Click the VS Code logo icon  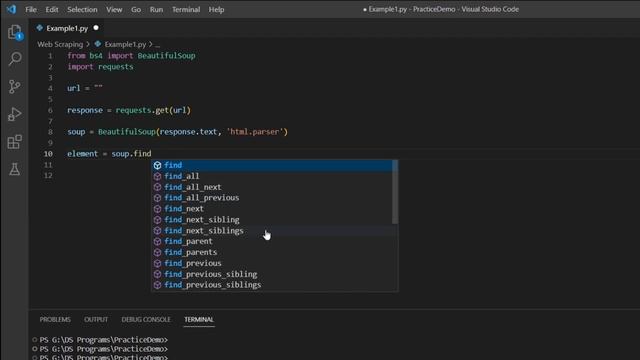pos(11,9)
